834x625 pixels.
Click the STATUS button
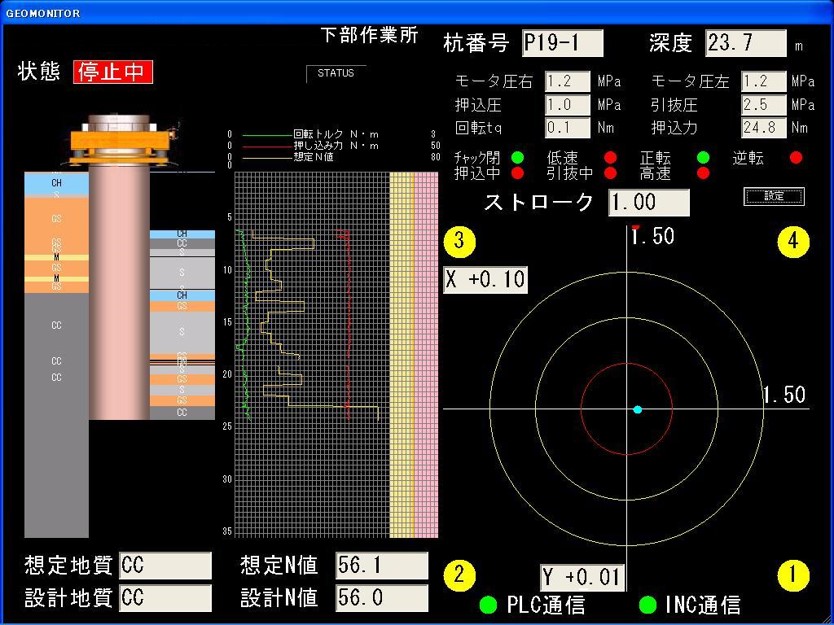coord(336,73)
